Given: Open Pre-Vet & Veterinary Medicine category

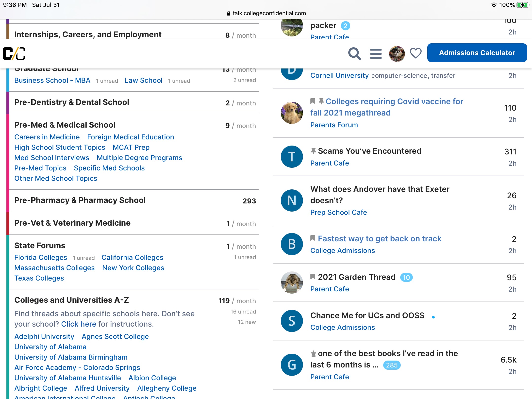Looking at the screenshot, I should click(x=72, y=223).
